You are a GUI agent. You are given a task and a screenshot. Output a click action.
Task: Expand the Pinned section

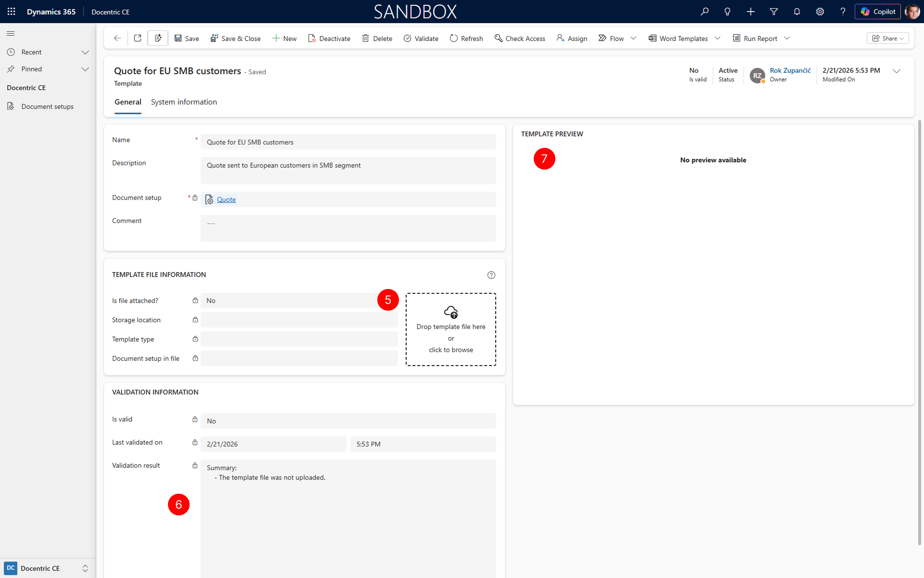85,69
